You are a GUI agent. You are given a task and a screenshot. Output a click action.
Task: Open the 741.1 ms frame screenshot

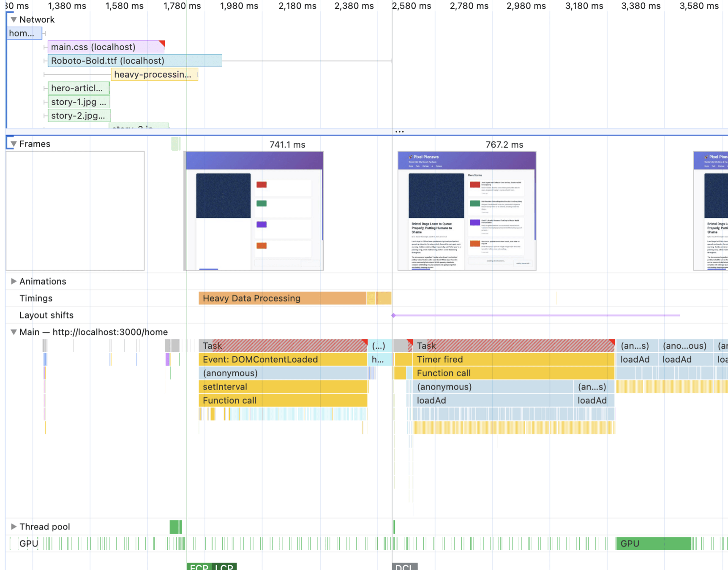[x=254, y=211]
